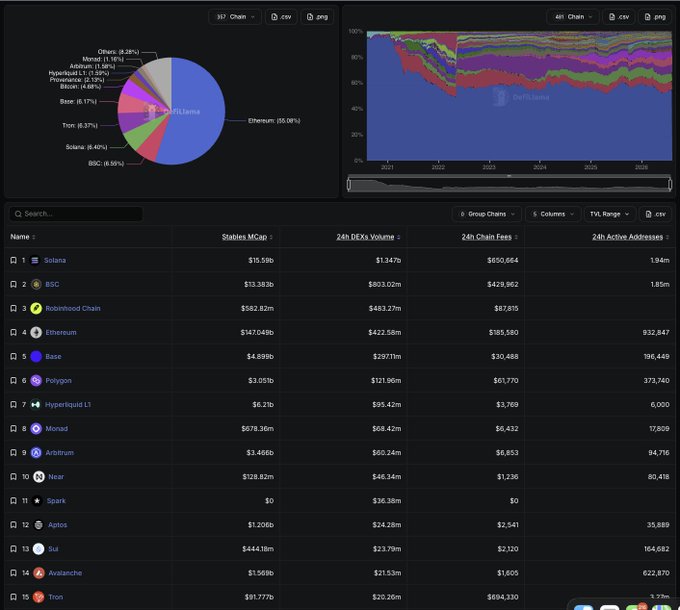
Task: Click the Hyperliquid L1 logo icon
Action: pyautogui.click(x=36, y=404)
